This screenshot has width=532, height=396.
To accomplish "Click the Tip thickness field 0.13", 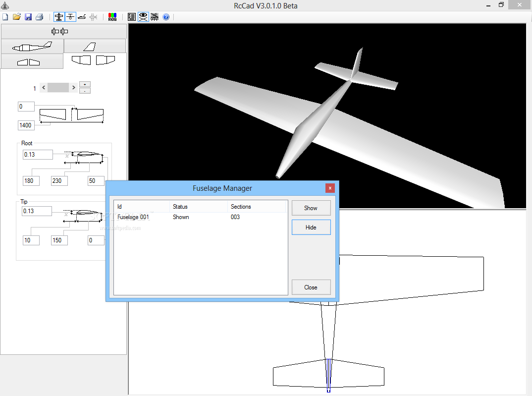I will 37,211.
